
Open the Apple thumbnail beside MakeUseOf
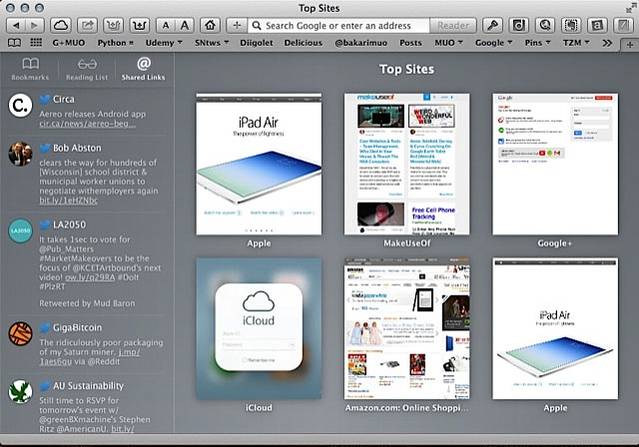point(259,164)
